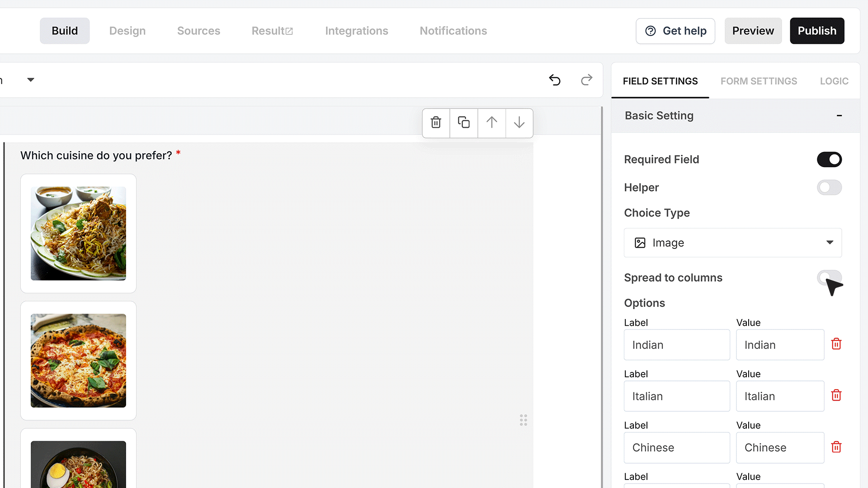Turn off the Required Field toggle
This screenshot has height=488, width=868.
coord(829,160)
